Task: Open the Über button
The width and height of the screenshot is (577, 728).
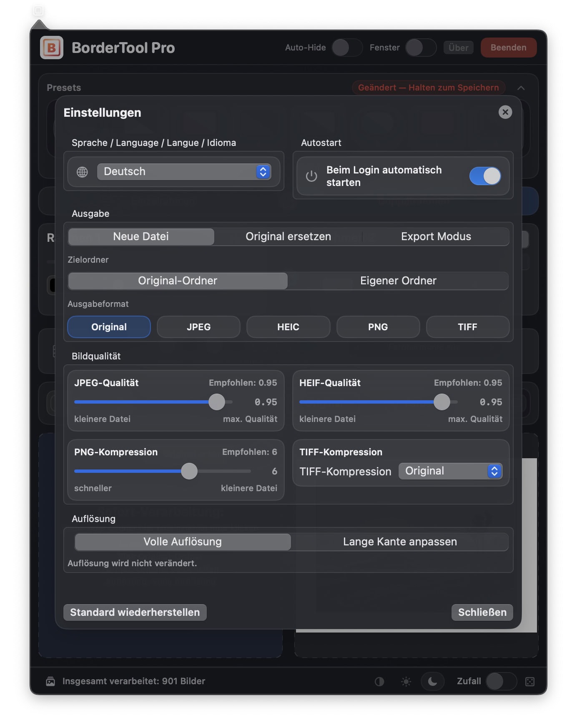Action: pyautogui.click(x=459, y=48)
